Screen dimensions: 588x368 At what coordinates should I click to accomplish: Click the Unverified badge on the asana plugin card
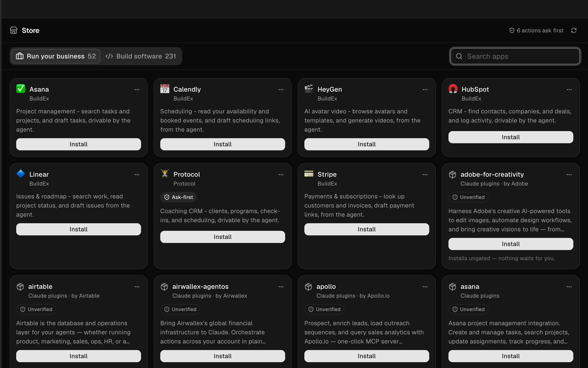point(468,309)
